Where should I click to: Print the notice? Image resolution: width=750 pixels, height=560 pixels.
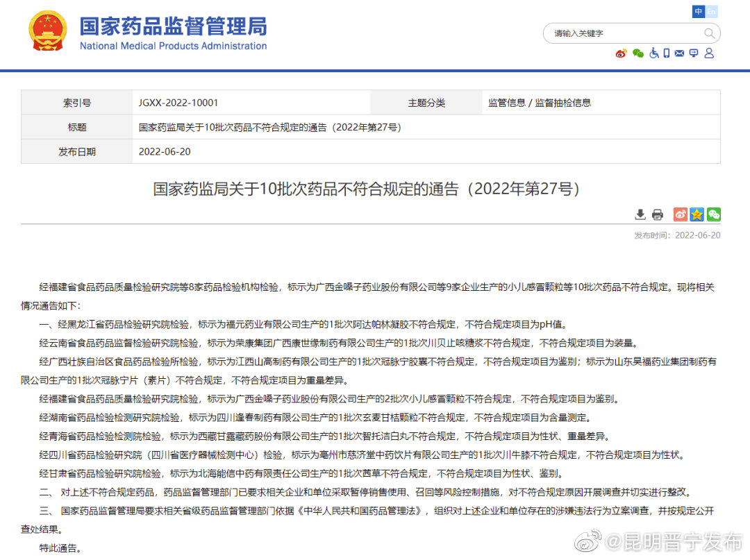[658, 214]
